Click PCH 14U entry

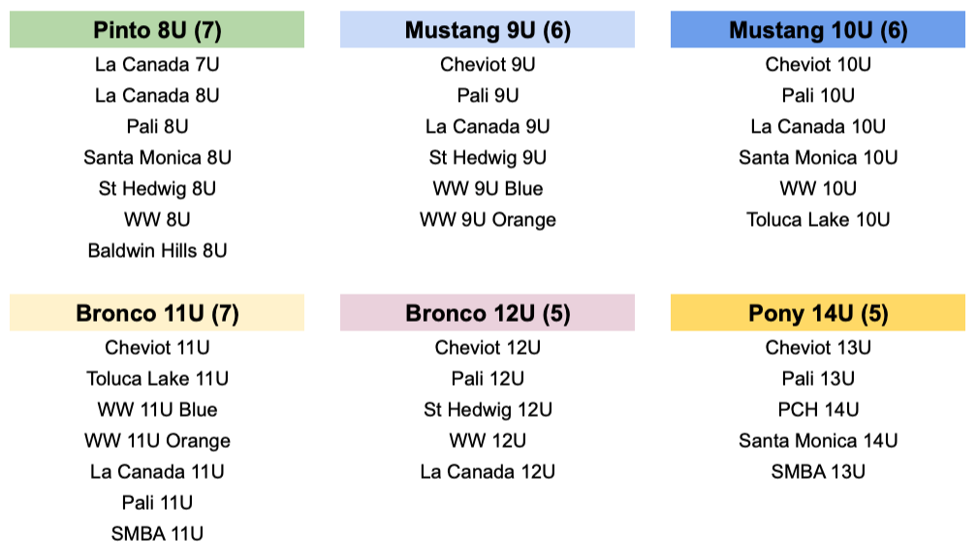[x=817, y=410]
